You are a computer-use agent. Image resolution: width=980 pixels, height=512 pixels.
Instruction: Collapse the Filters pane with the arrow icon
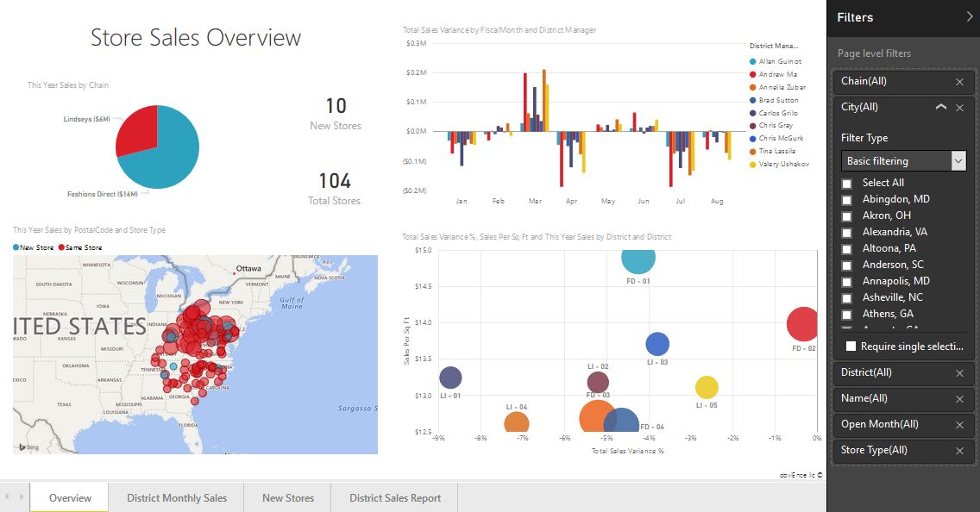(968, 16)
